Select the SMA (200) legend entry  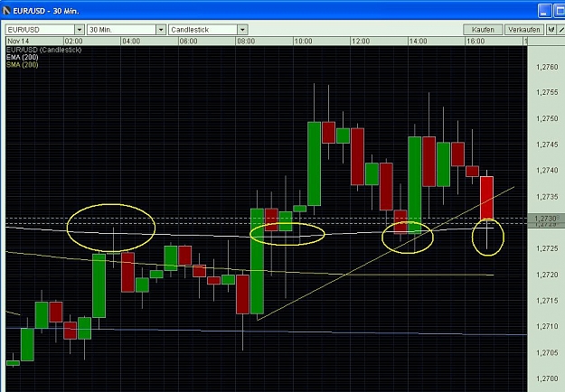(23, 65)
